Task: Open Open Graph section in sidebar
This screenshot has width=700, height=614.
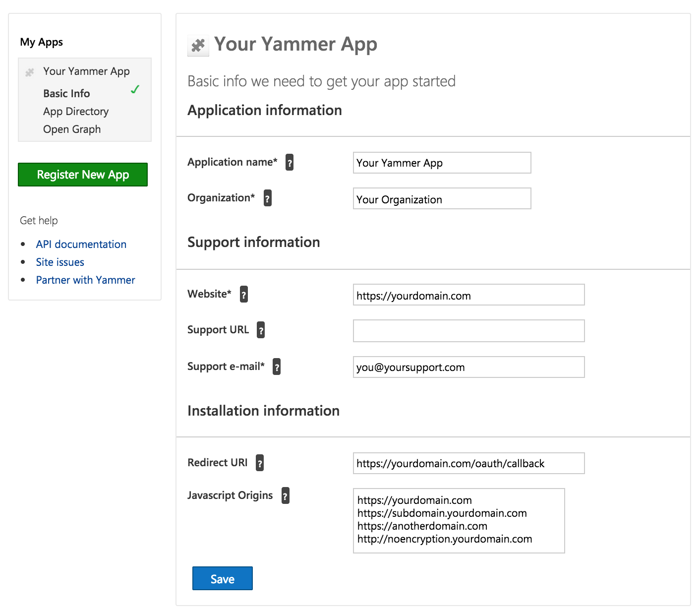Action: pyautogui.click(x=72, y=129)
